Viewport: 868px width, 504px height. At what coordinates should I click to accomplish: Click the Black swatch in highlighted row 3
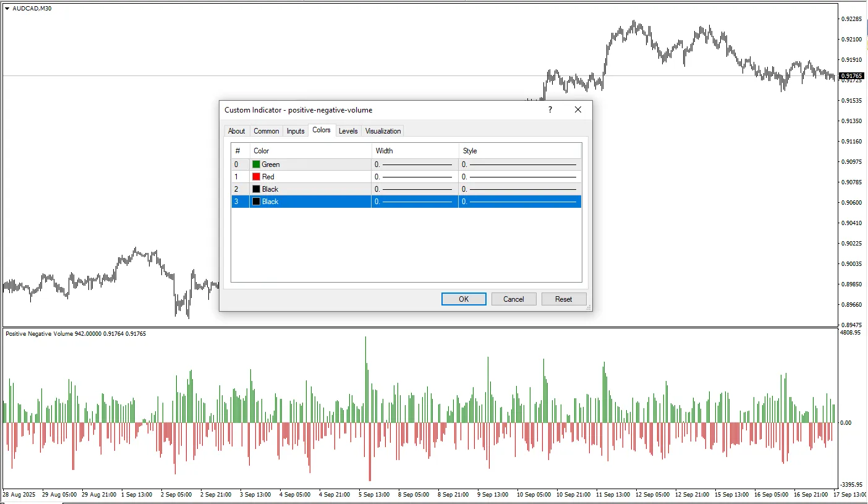[257, 202]
